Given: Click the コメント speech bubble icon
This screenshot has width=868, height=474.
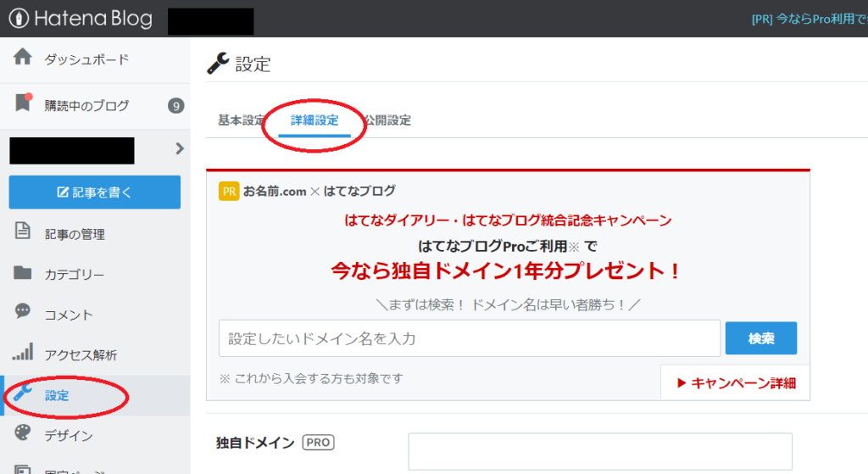Looking at the screenshot, I should point(23,310).
